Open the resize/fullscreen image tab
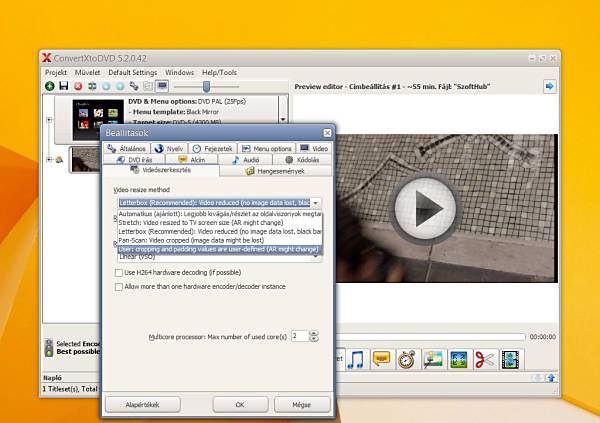600x423 pixels. pyautogui.click(x=459, y=359)
